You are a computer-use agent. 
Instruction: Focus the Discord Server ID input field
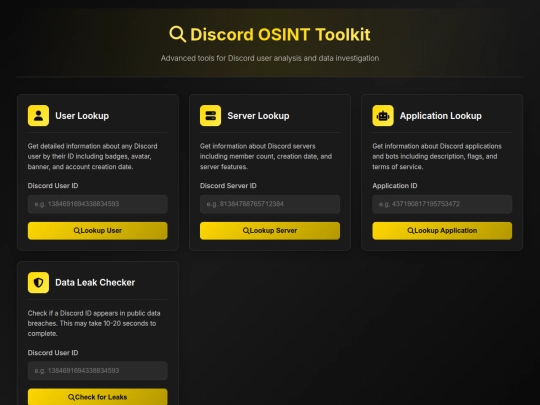270,204
